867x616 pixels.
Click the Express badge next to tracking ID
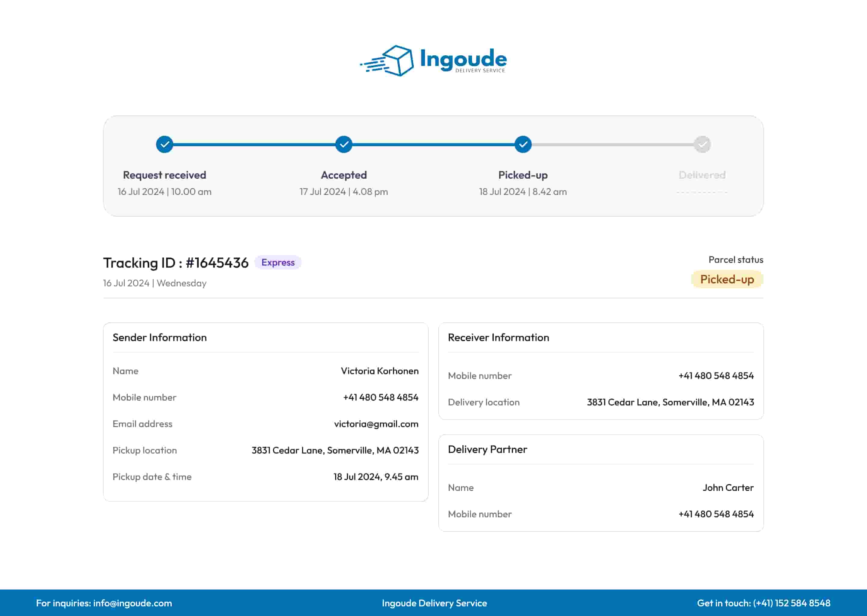(278, 263)
